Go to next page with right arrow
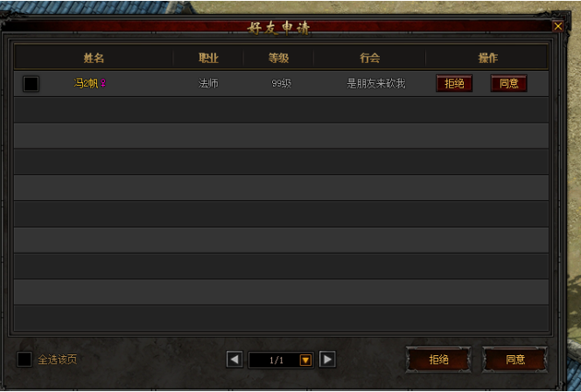Screen dimensions: 581x392 coord(327,359)
